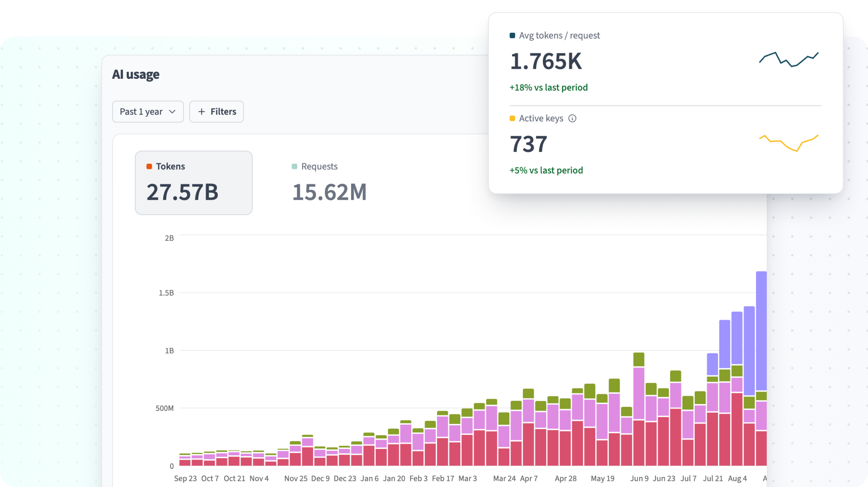This screenshot has width=868, height=487.
Task: Click the chevron in Past 1 year selector
Action: click(172, 111)
